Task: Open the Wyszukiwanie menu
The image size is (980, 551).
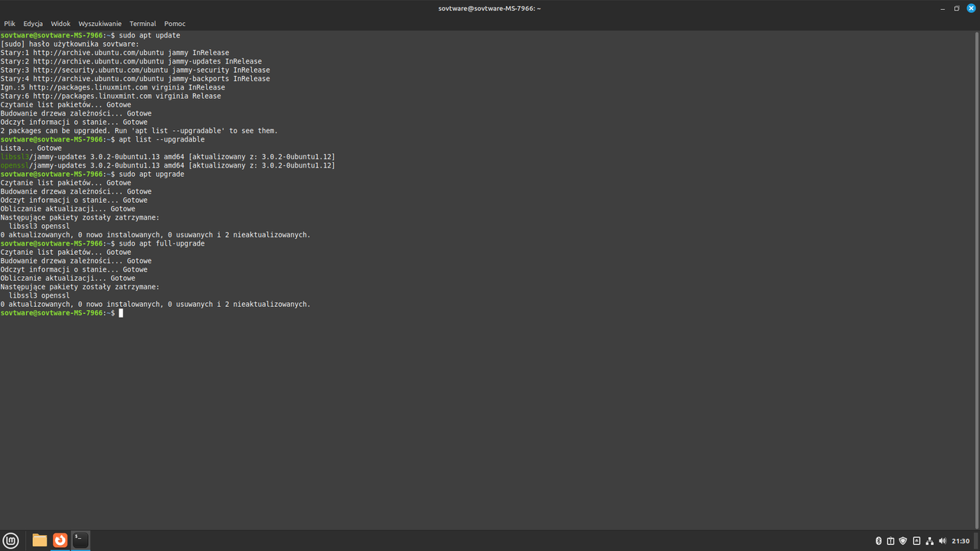Action: point(100,24)
